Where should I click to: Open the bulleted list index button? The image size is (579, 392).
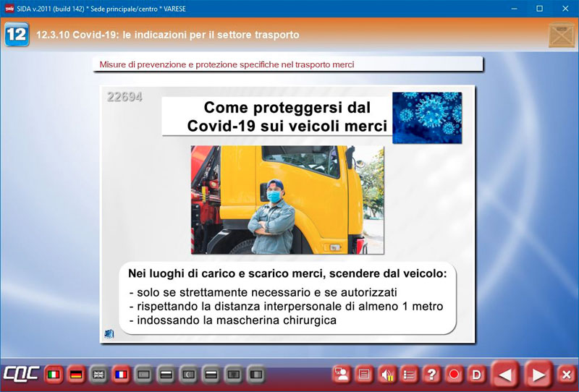(x=409, y=375)
